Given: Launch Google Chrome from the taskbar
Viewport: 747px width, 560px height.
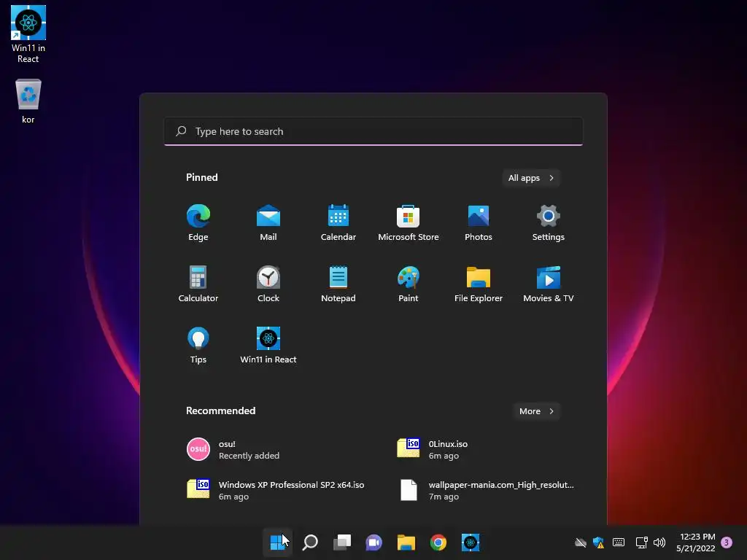Looking at the screenshot, I should point(438,542).
